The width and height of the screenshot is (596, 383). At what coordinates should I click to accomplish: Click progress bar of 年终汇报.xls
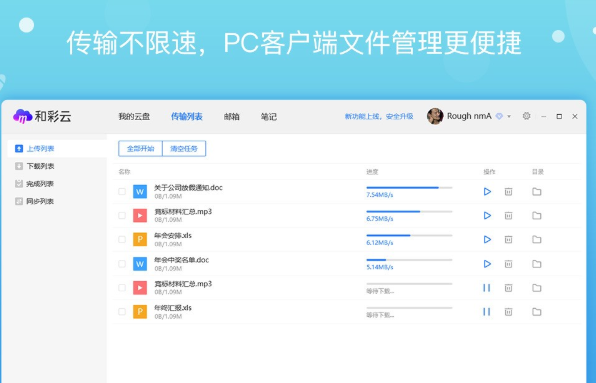(409, 308)
